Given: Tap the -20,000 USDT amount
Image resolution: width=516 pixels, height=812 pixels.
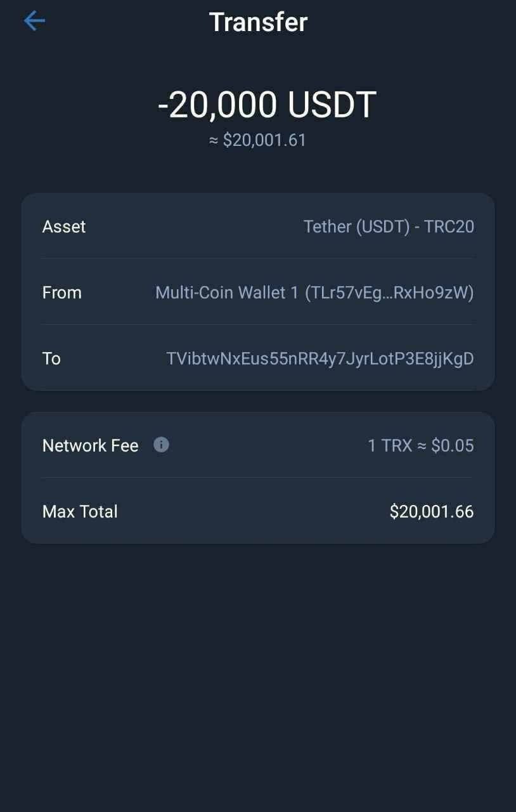Looking at the screenshot, I should [267, 105].
